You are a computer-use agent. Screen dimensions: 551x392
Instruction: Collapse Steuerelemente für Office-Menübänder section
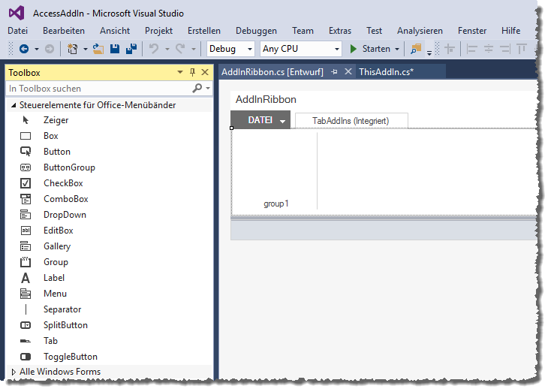click(14, 105)
